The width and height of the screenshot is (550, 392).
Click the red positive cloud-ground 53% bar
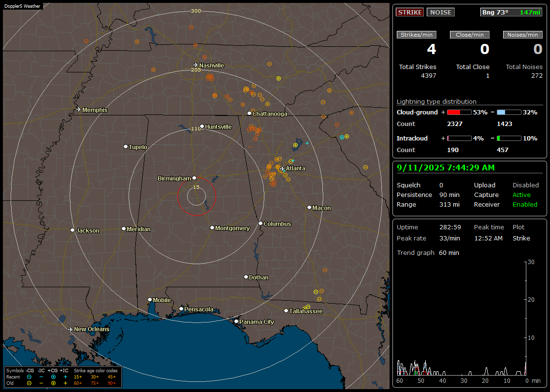459,112
